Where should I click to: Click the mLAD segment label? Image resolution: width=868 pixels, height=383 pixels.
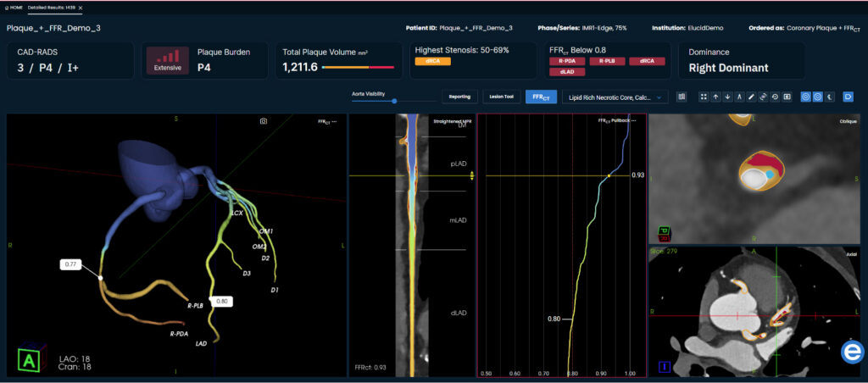459,220
